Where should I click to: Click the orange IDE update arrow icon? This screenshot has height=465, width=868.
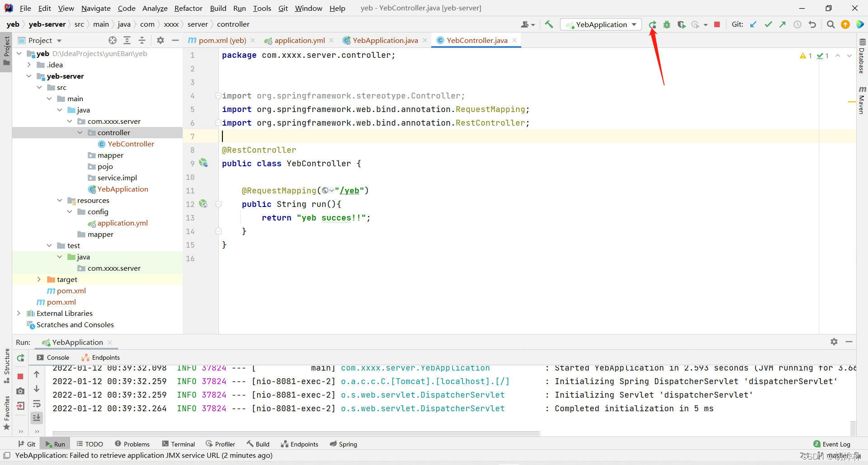click(845, 24)
